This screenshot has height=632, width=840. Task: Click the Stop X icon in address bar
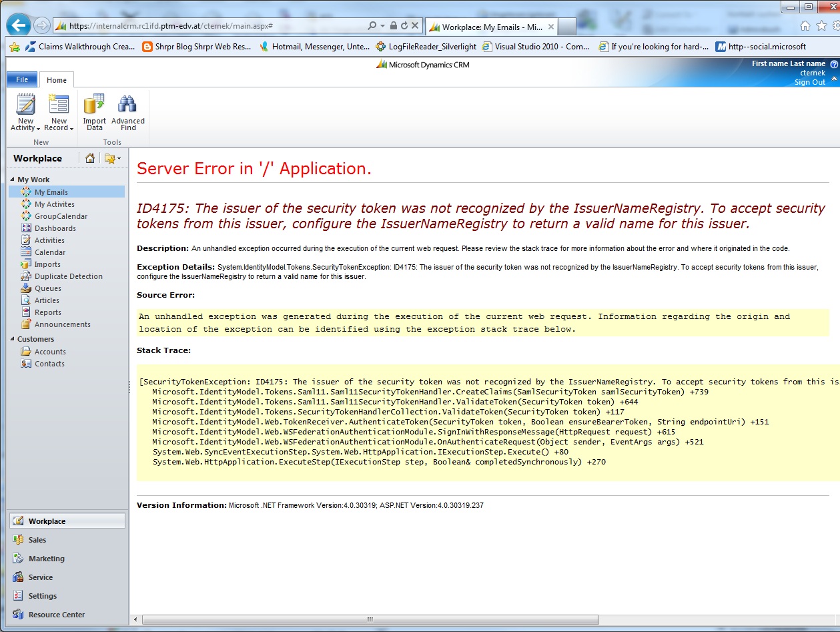pos(415,26)
